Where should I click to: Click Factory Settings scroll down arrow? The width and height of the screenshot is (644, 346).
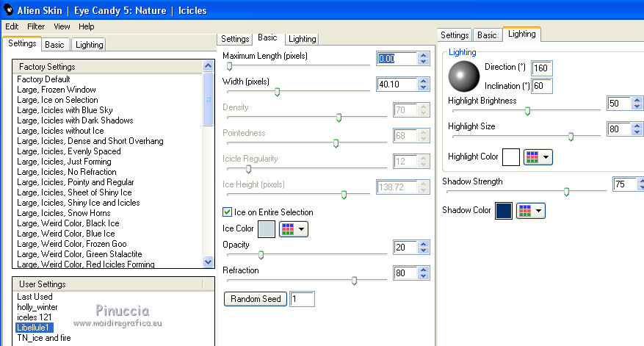(x=209, y=262)
